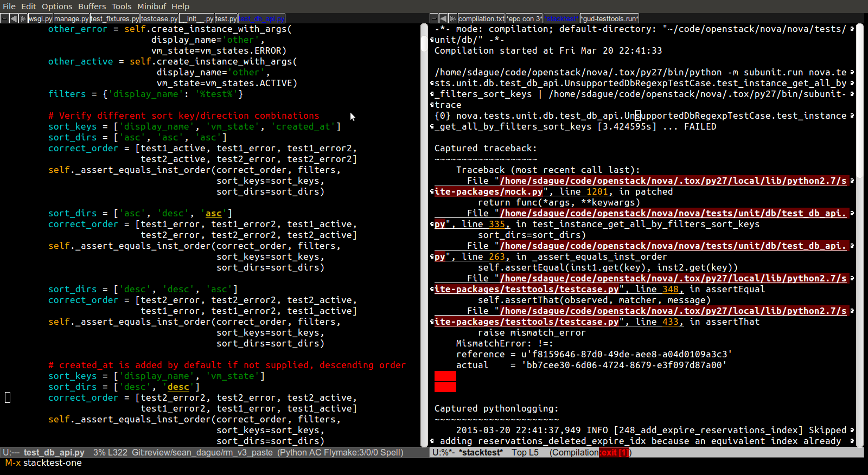Image resolution: width=868 pixels, height=475 pixels.
Task: Click the 'Captured pythonlogging:' heading
Action: click(496, 409)
